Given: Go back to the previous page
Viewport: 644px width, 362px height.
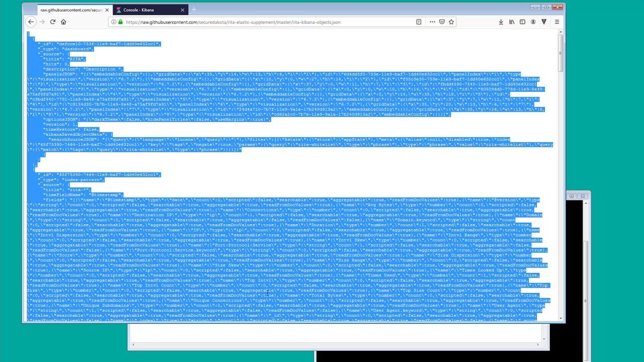Looking at the screenshot, I should click(x=31, y=22).
